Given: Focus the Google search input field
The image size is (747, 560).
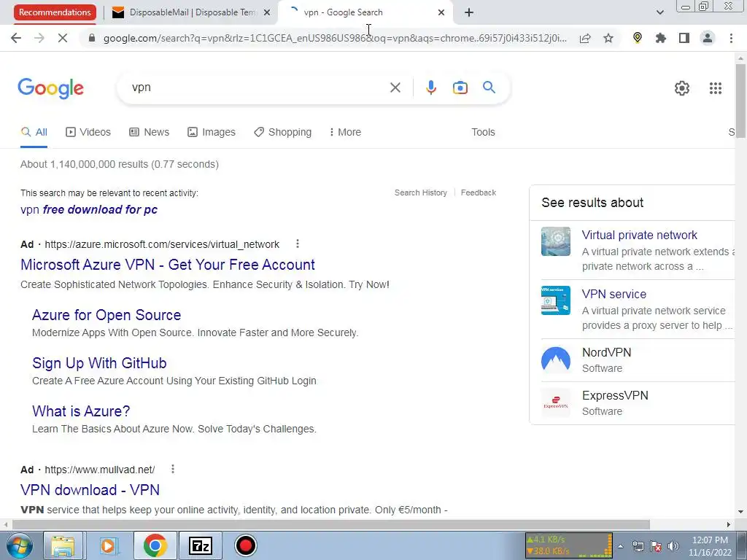Looking at the screenshot, I should click(x=258, y=87).
